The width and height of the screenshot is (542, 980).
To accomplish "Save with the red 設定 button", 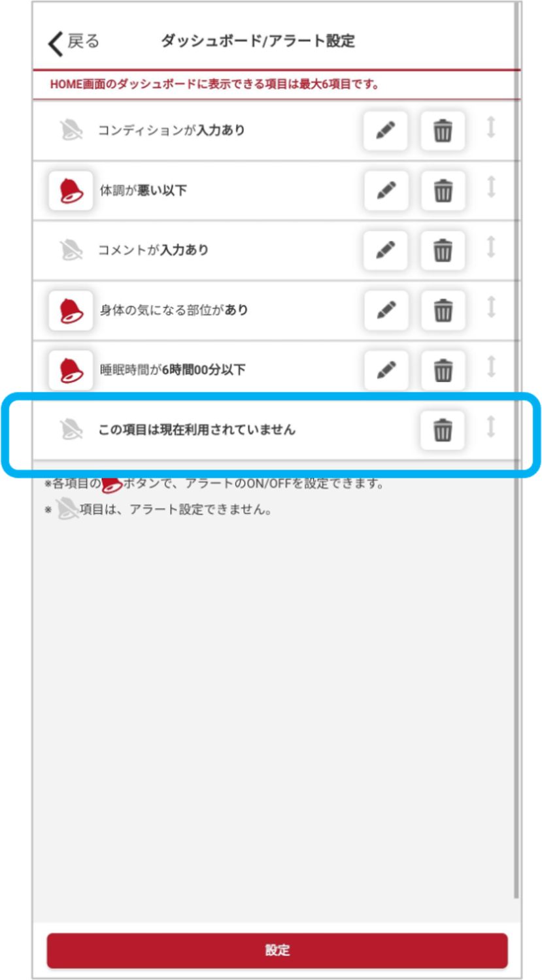I will point(277,951).
